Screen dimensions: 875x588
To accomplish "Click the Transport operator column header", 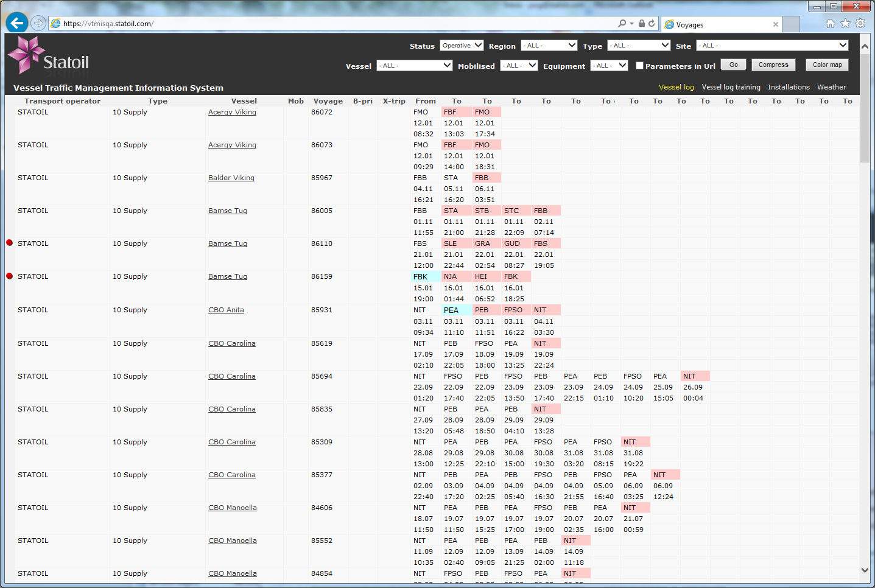I will (63, 101).
